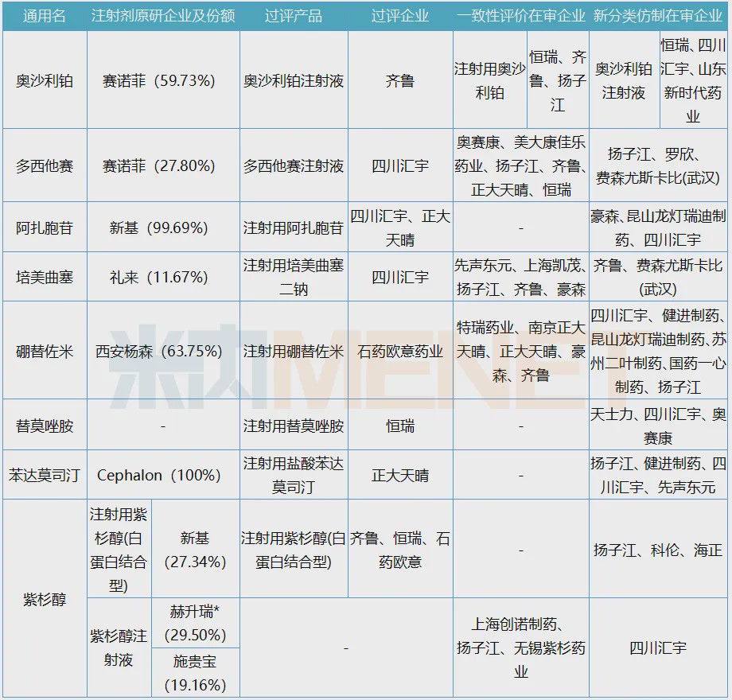
Task: Select the 天士力、四川汇宇、奥赛康 cell
Action: 658,425
